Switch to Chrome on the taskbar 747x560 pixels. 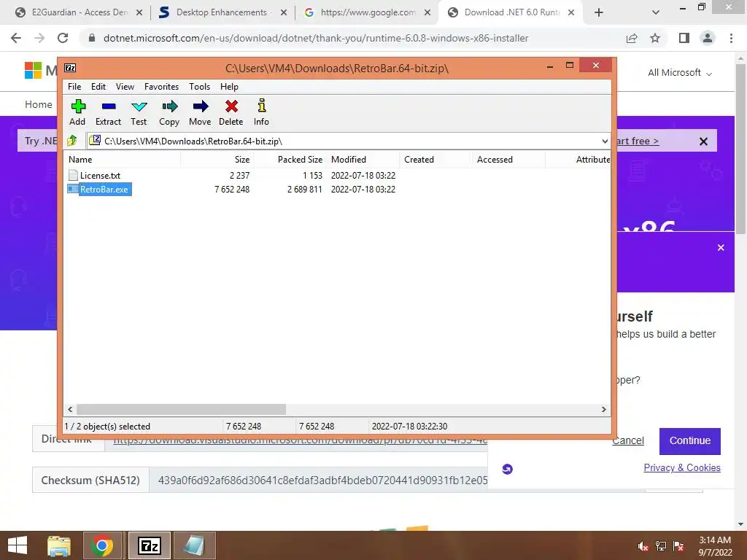tap(102, 545)
